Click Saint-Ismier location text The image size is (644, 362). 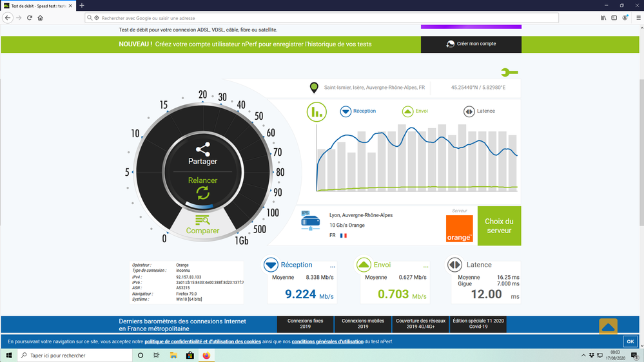coord(374,88)
